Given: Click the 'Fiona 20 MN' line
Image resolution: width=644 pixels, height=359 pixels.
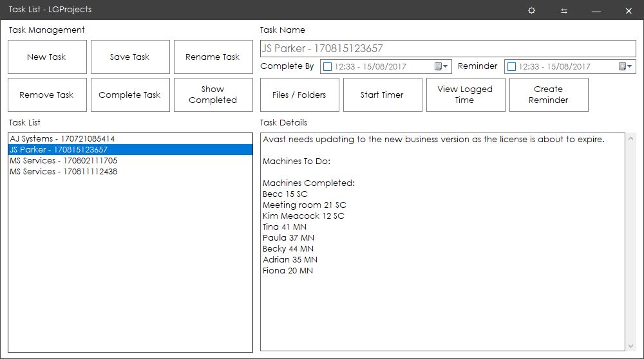Looking at the screenshot, I should (x=288, y=270).
